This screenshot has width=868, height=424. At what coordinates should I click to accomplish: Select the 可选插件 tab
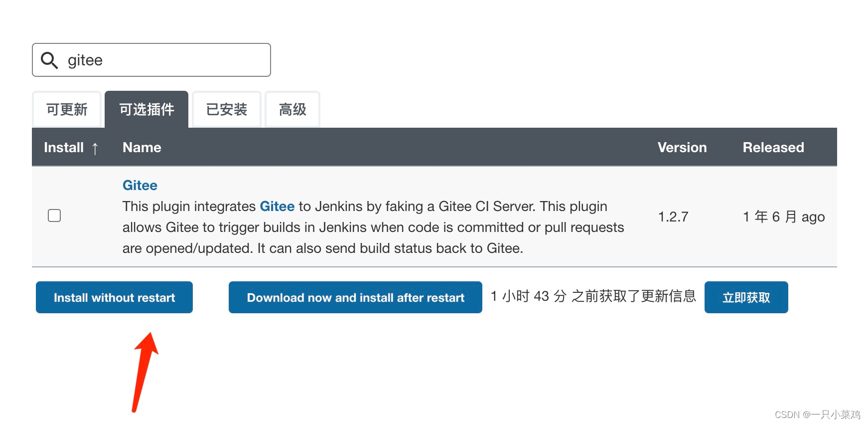click(x=146, y=110)
